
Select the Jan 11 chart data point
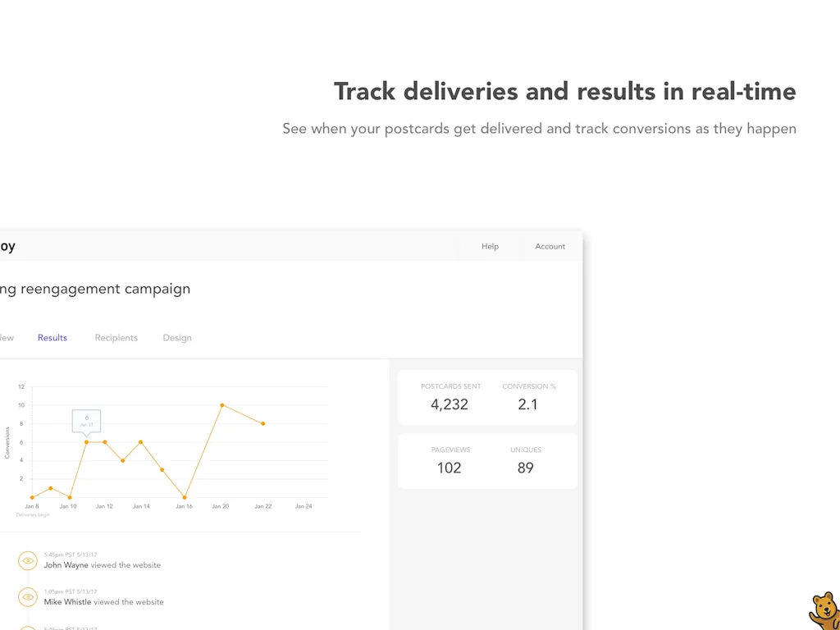pos(86,442)
